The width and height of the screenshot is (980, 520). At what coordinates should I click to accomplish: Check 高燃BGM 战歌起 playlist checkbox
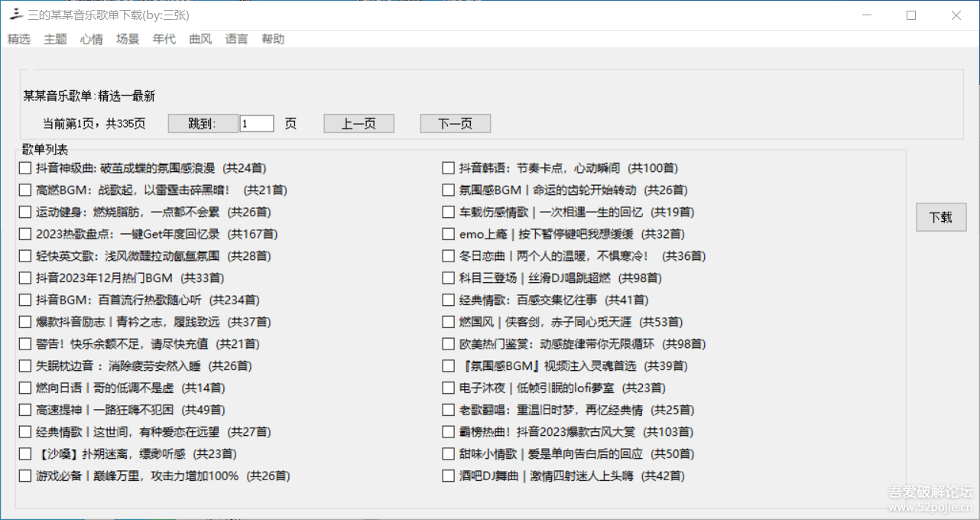pyautogui.click(x=25, y=190)
